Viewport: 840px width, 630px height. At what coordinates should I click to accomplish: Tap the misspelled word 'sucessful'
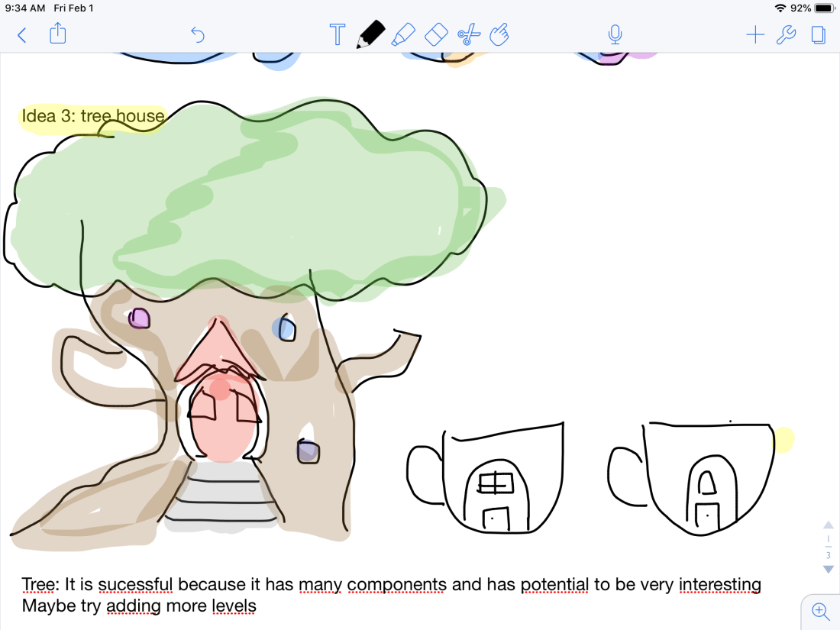click(x=136, y=585)
